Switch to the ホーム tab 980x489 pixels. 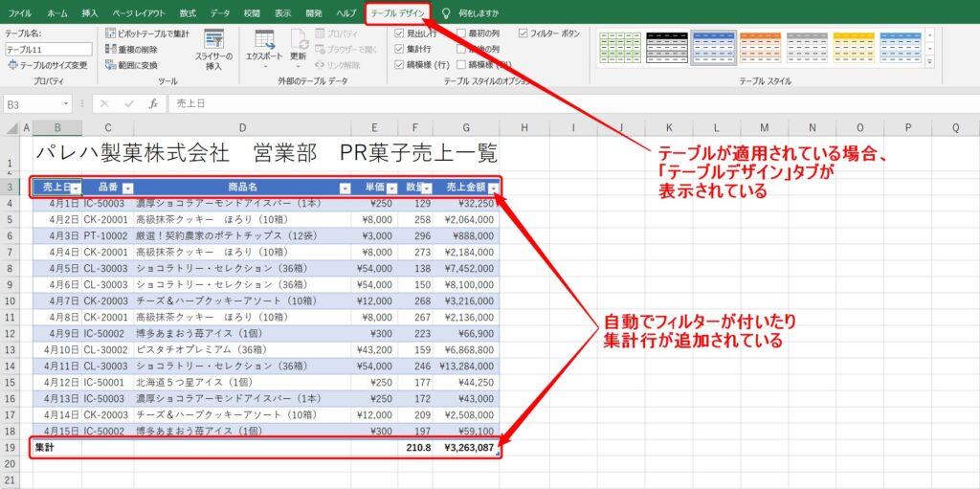(57, 12)
